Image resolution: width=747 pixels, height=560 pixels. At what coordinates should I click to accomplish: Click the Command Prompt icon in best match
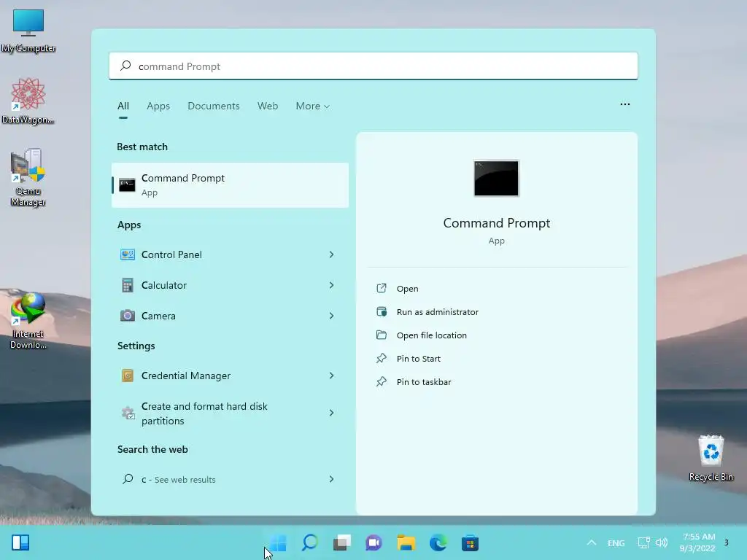point(127,185)
